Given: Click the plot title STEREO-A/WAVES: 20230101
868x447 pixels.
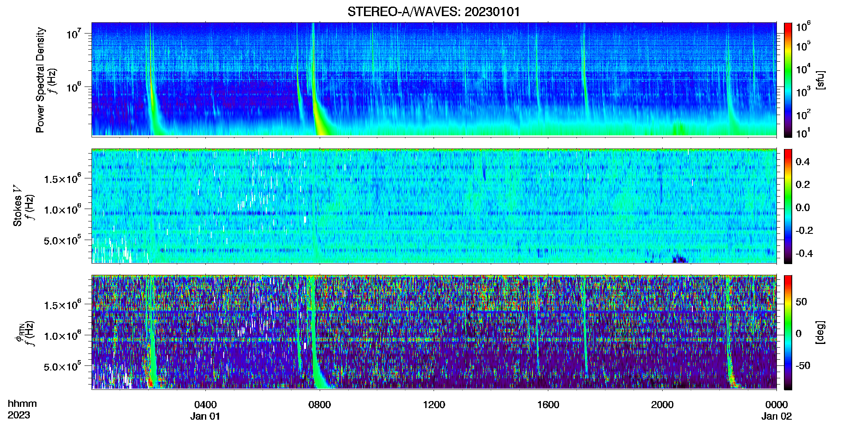Looking at the screenshot, I should coord(434,12).
